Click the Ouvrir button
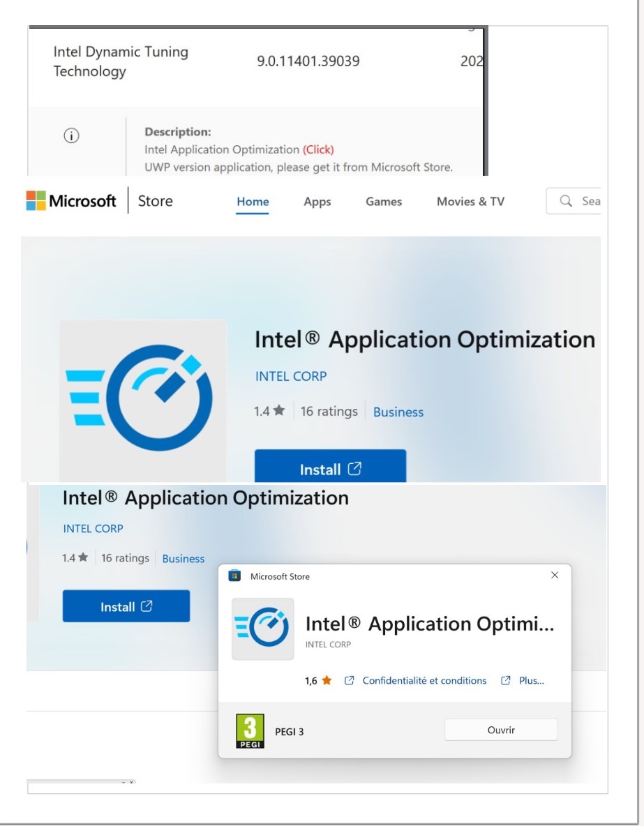Image resolution: width=644 pixels, height=826 pixels. click(x=501, y=730)
